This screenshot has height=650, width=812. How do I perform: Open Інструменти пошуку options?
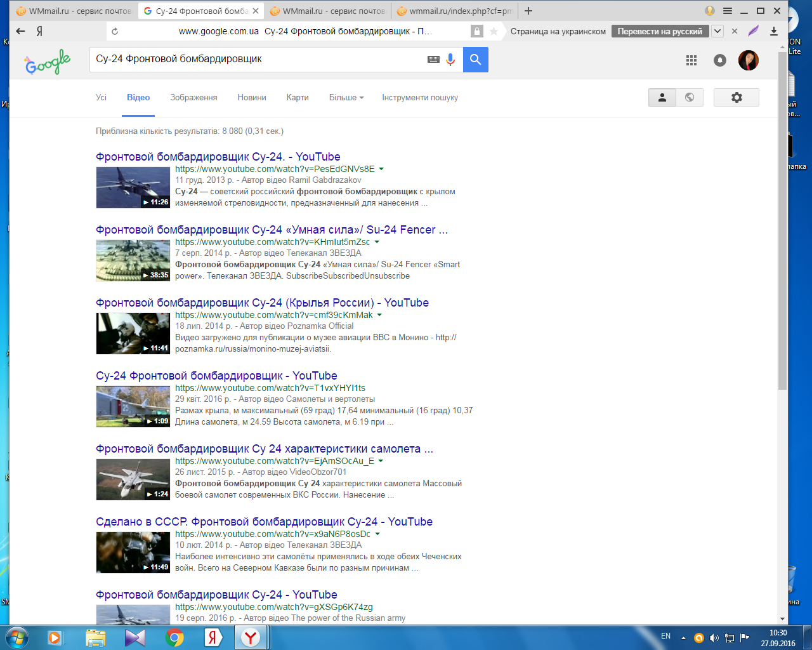click(x=420, y=98)
